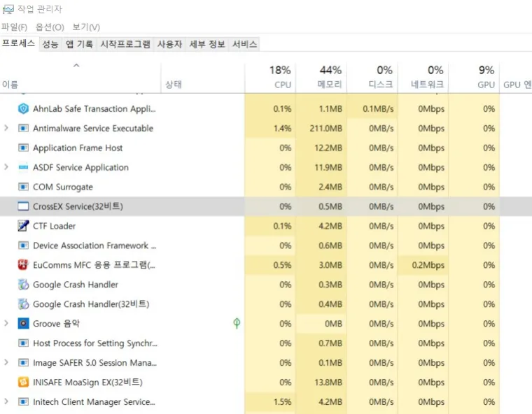Click the orange INISAFE MoaSign EX icon
Image resolution: width=532 pixels, height=414 pixels.
tap(23, 382)
